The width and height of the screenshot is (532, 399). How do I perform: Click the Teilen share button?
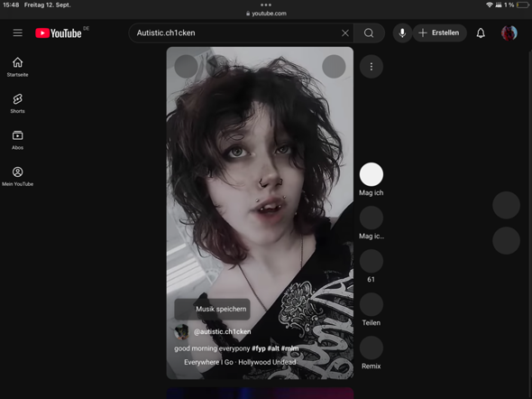tap(371, 304)
